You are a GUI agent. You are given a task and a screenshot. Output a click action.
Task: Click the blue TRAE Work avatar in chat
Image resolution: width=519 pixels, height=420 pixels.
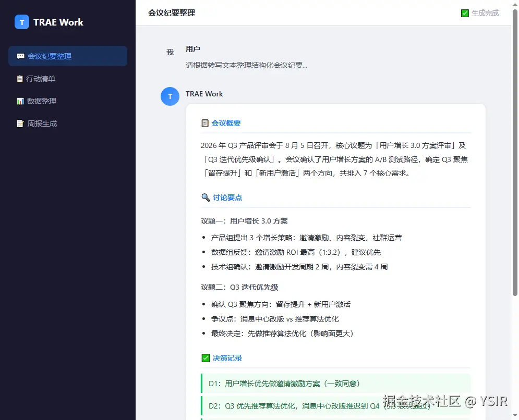[x=170, y=96]
